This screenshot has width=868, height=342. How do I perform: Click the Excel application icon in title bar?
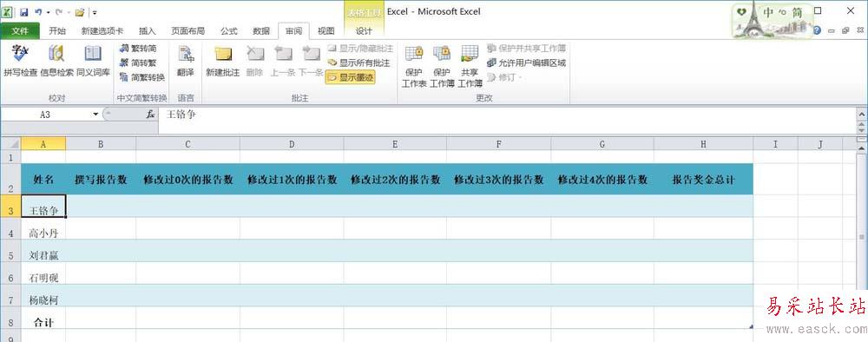tap(8, 11)
